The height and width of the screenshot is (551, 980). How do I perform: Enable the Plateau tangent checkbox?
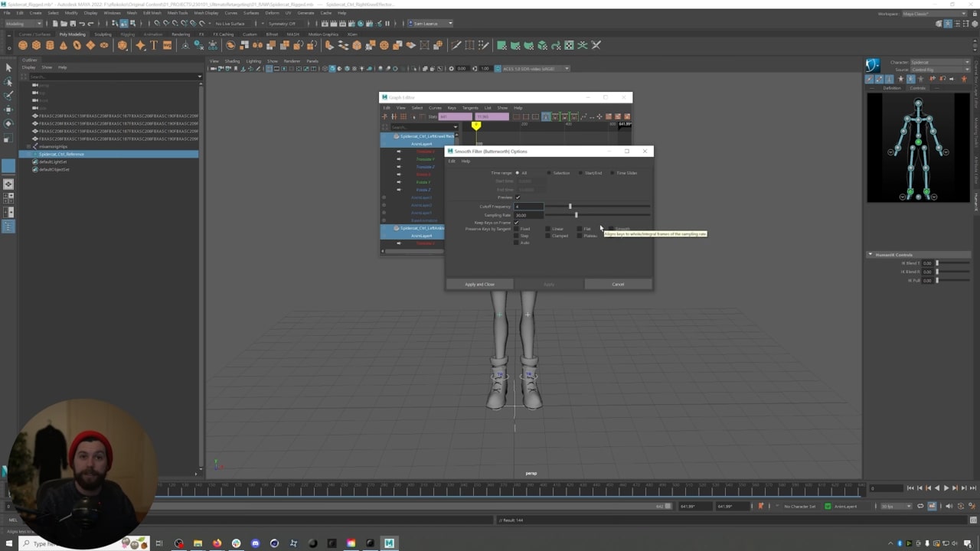coord(580,236)
